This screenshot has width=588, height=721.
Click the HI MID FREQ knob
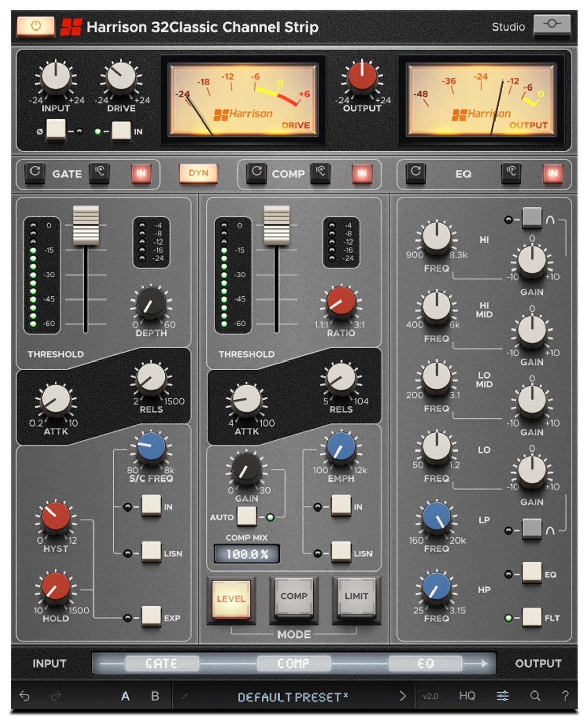click(437, 307)
